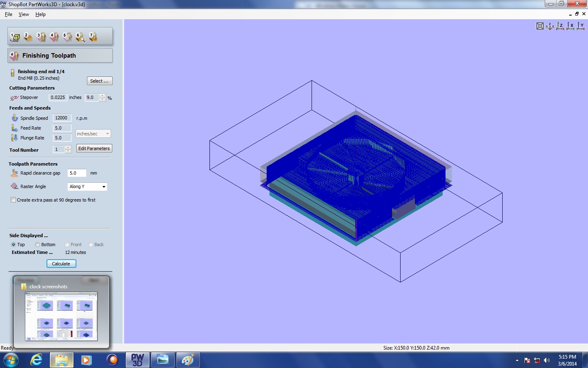The width and height of the screenshot is (588, 368).
Task: Open the inches/sec units dropdown
Action: [93, 134]
